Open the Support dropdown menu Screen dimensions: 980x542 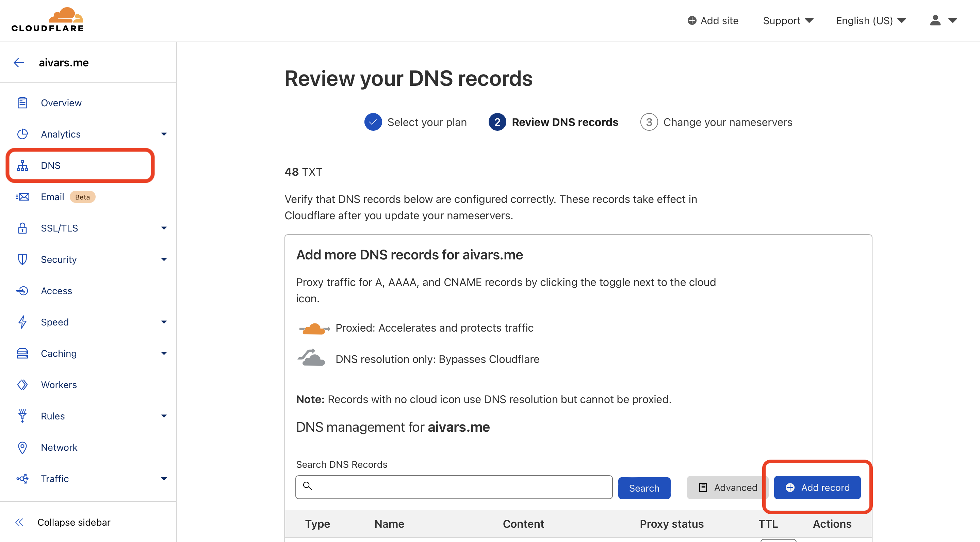pyautogui.click(x=788, y=20)
